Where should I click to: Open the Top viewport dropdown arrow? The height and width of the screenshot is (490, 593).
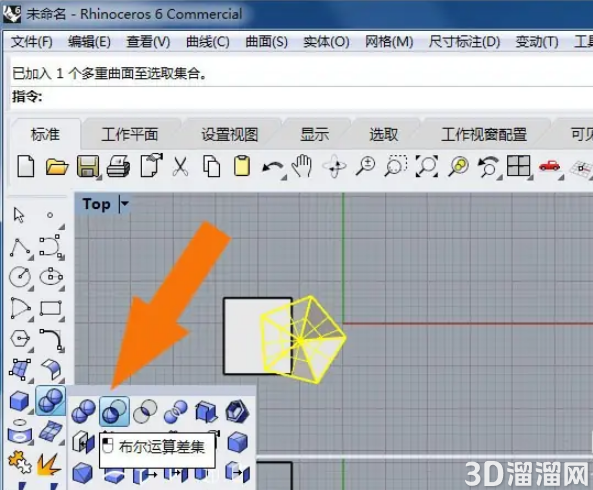pos(124,204)
